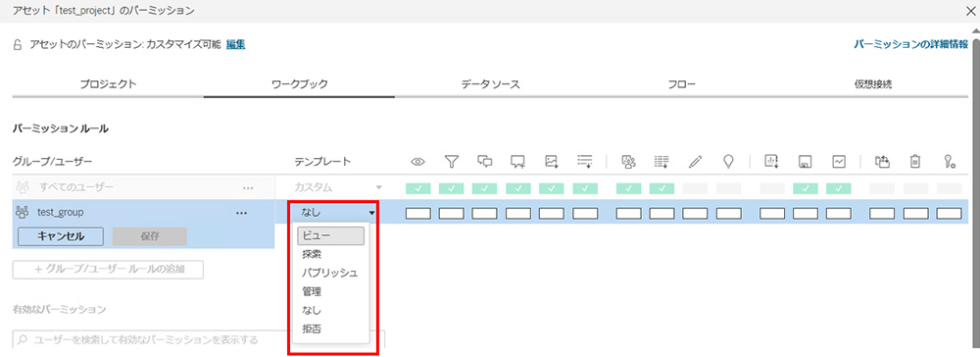
Task: Open test_group's three-dot actions menu
Action: coord(241,213)
